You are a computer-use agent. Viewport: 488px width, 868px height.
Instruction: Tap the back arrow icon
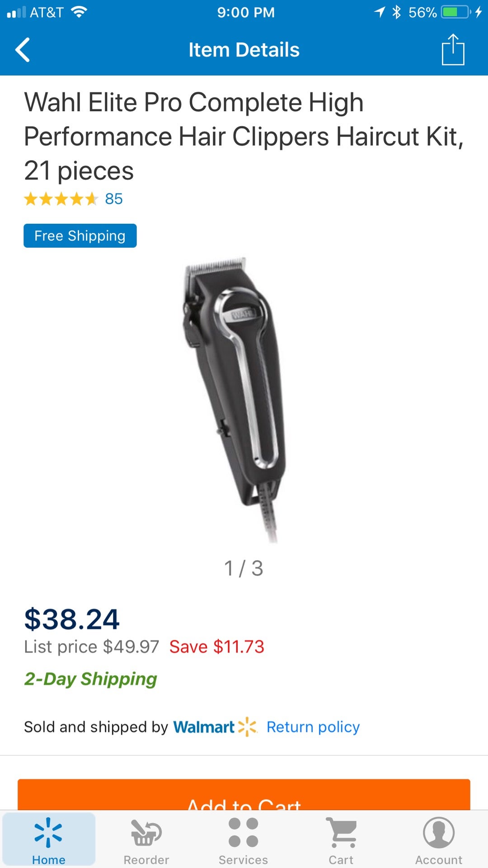[x=23, y=50]
